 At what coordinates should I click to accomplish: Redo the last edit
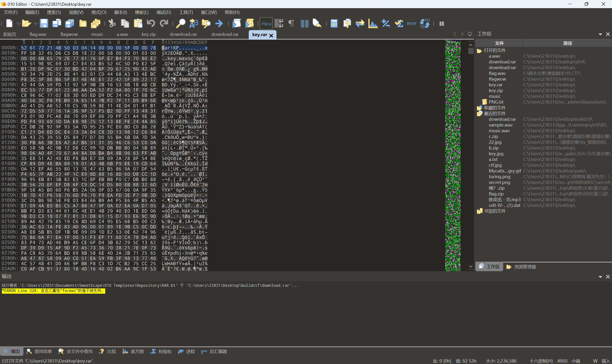[x=164, y=23]
